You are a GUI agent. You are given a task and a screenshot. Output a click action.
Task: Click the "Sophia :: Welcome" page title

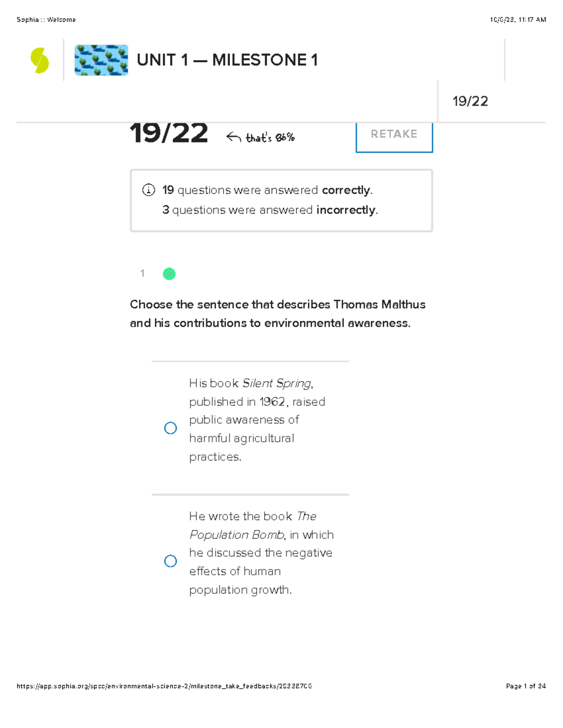(46, 20)
